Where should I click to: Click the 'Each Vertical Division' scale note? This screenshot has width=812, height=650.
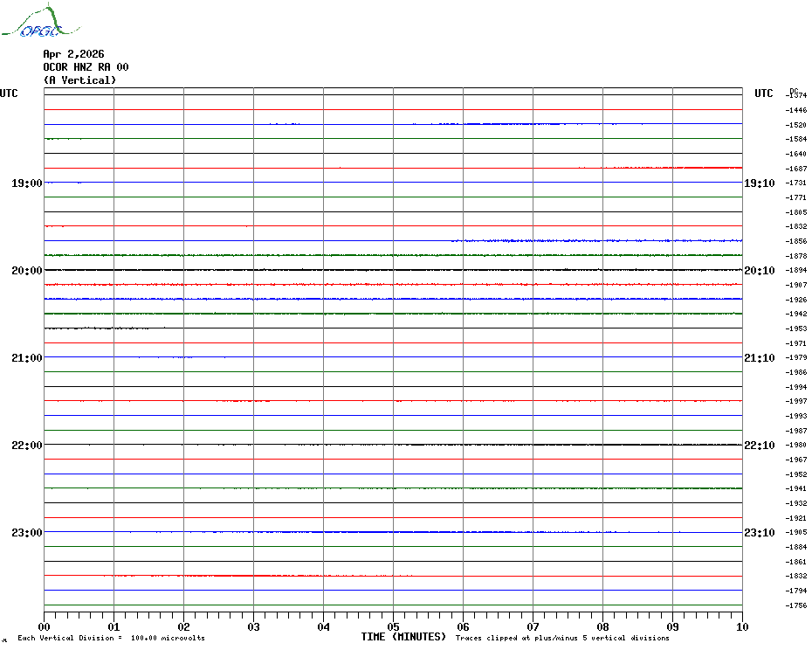point(111,639)
